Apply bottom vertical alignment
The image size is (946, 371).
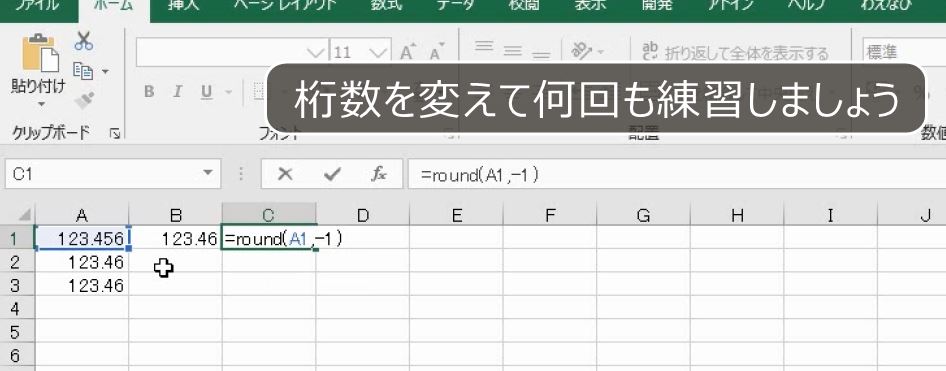pyautogui.click(x=541, y=54)
